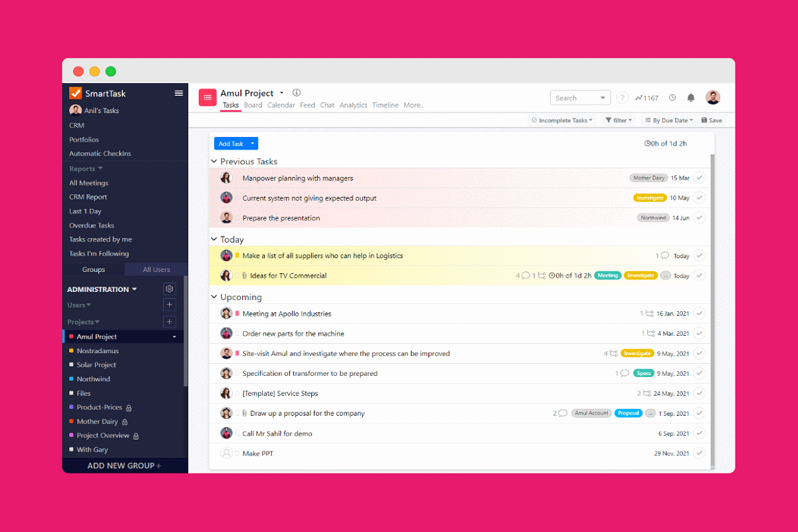The height and width of the screenshot is (532, 798).
Task: Open recent activity via the clock icon
Action: pyautogui.click(x=673, y=97)
